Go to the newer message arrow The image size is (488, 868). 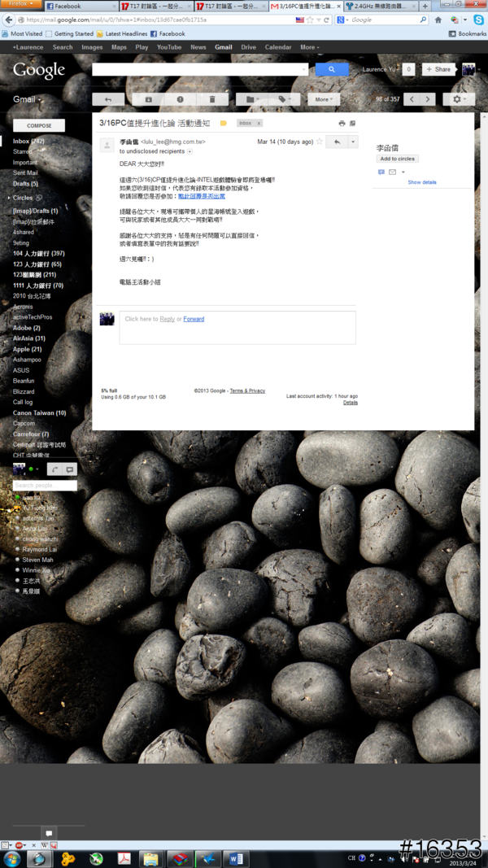pos(412,99)
